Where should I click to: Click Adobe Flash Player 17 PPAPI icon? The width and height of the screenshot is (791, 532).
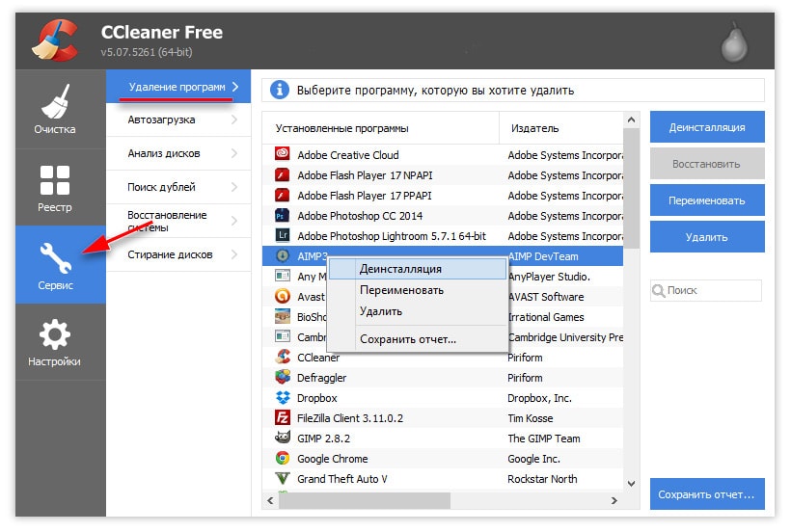(282, 195)
